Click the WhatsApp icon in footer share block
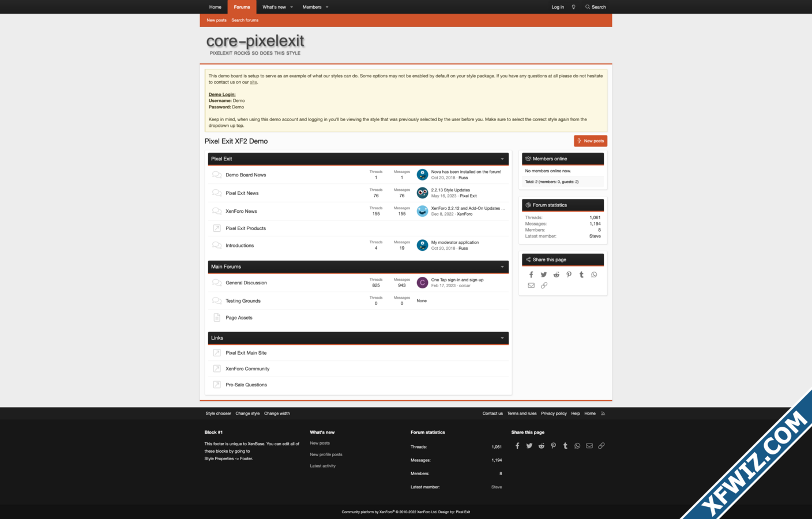 tap(577, 446)
